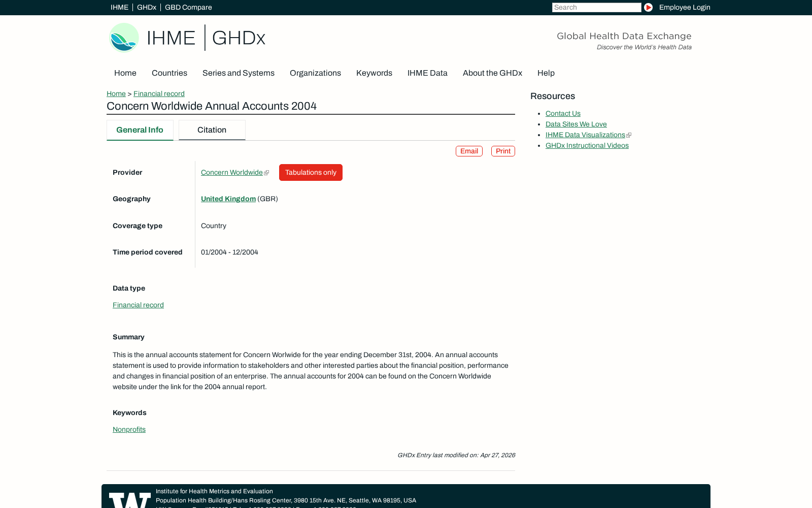812x508 pixels.
Task: Open the GHDx link in top bar
Action: (147, 7)
